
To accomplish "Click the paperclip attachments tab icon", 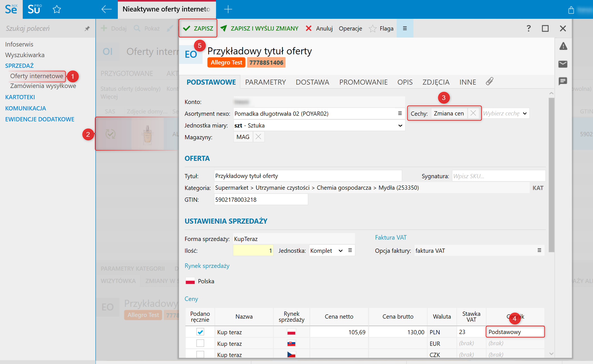I will 490,82.
